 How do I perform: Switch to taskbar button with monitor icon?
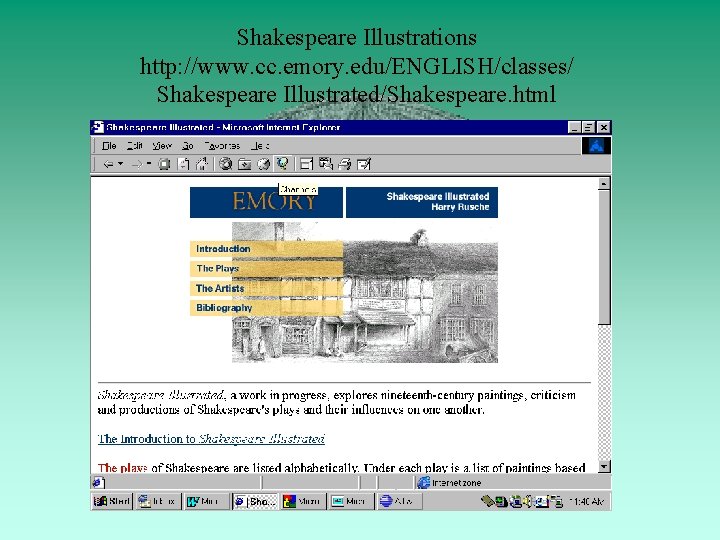[351, 501]
